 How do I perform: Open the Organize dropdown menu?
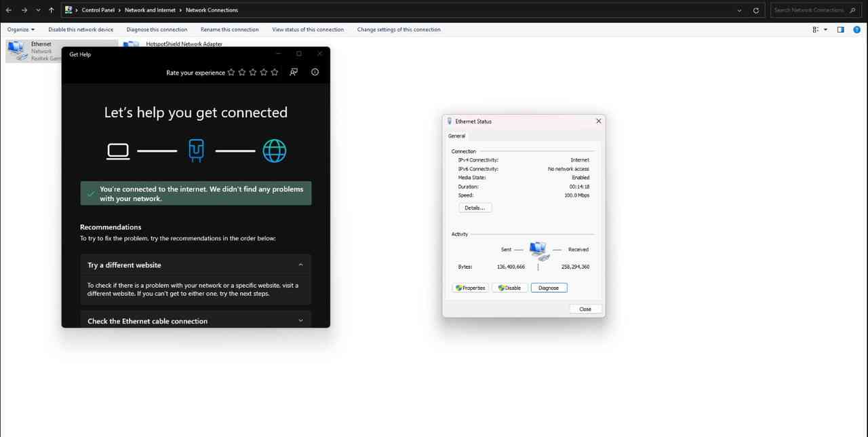[21, 30]
